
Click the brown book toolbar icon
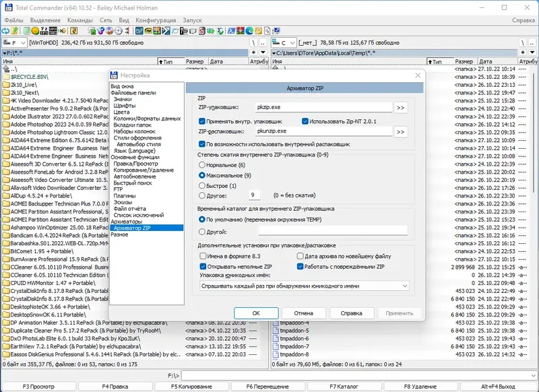pyautogui.click(x=73, y=31)
